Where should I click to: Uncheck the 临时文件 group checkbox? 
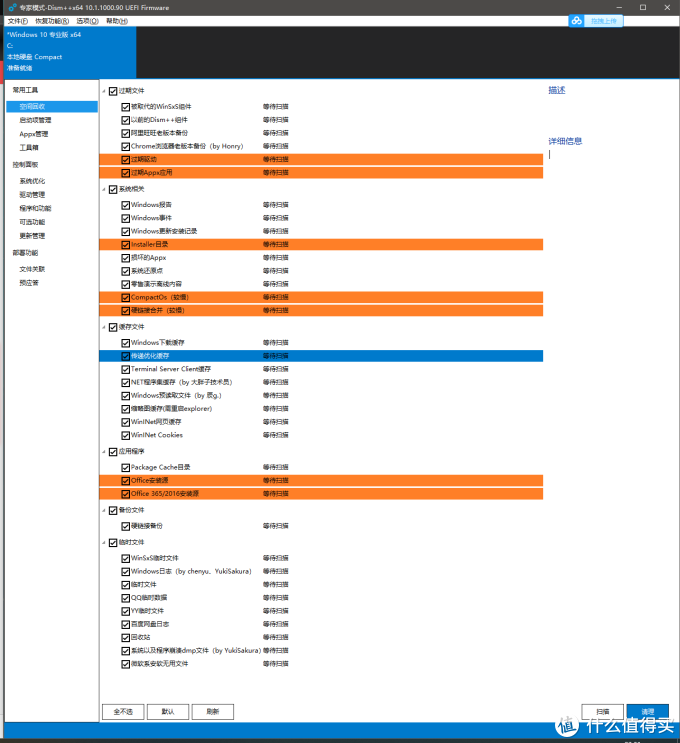pos(113,543)
